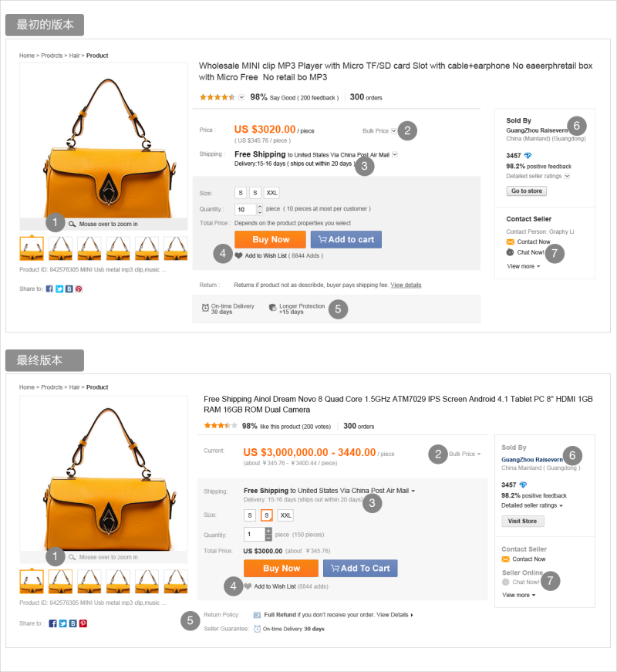Screen dimensions: 617x672
Task: Expand Bulk Price dropdown in top version
Action: click(394, 130)
